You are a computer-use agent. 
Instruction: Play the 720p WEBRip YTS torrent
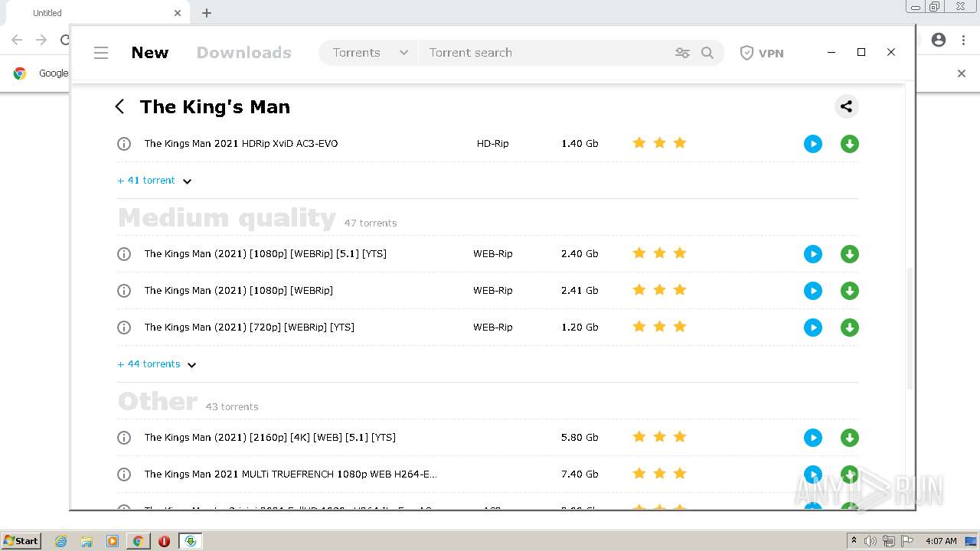click(813, 328)
